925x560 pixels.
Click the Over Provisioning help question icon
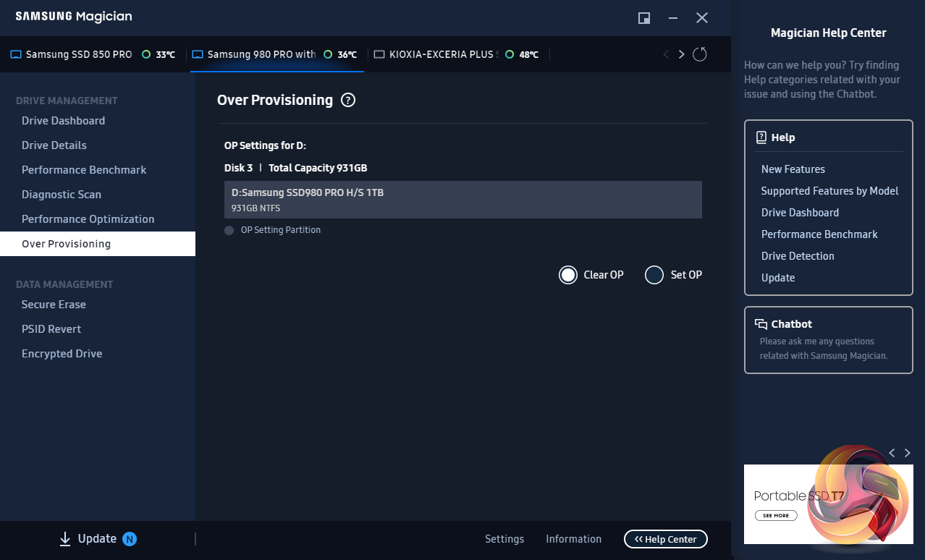click(x=348, y=101)
